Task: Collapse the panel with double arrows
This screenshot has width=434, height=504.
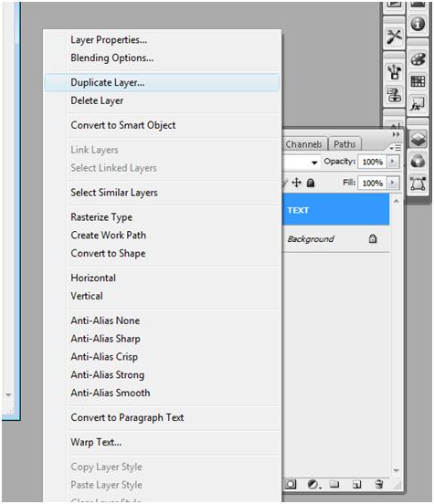Action: (x=396, y=134)
